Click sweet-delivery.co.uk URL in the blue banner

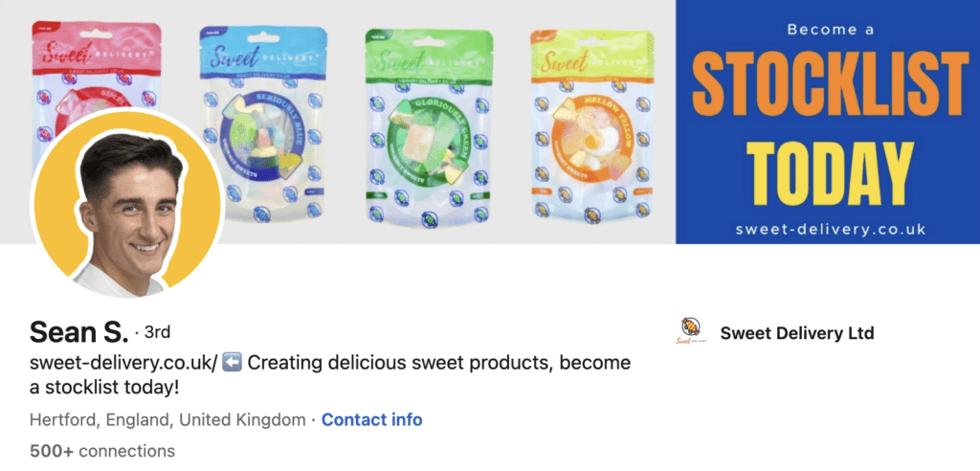click(830, 229)
